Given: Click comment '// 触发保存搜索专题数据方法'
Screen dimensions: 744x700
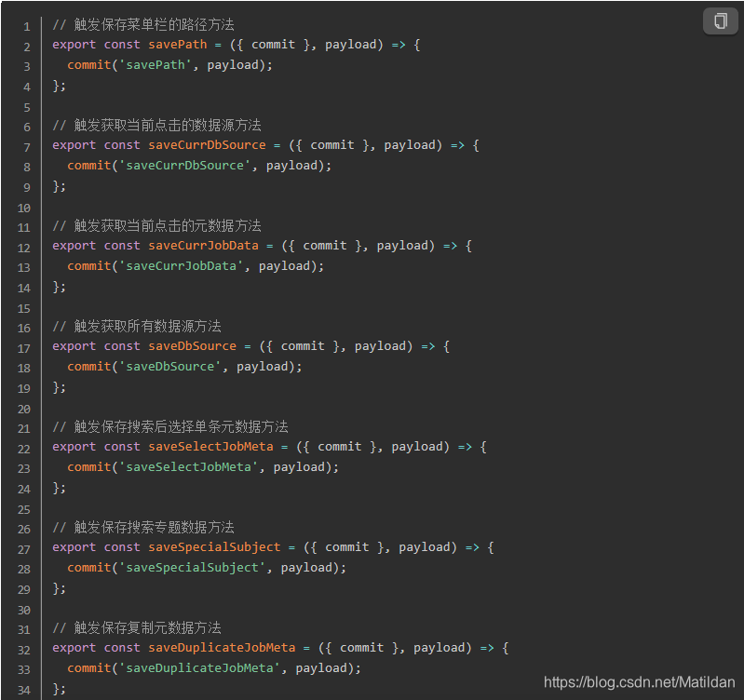Looking at the screenshot, I should tap(143, 528).
